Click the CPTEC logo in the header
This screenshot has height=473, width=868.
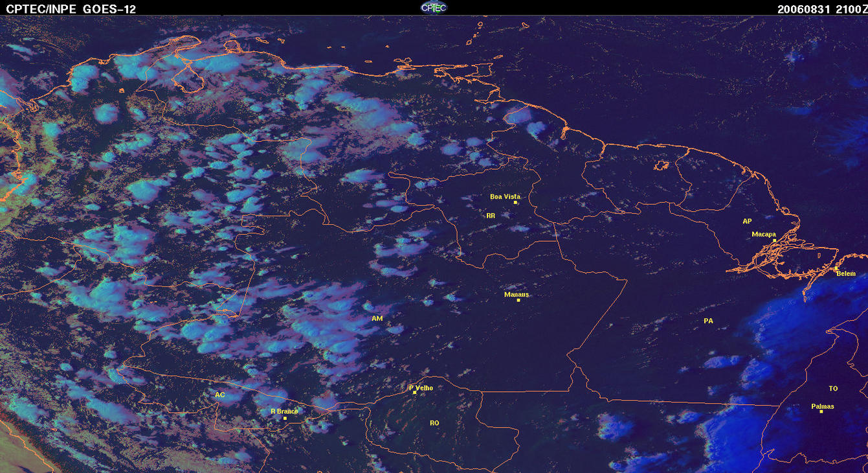pos(434,7)
